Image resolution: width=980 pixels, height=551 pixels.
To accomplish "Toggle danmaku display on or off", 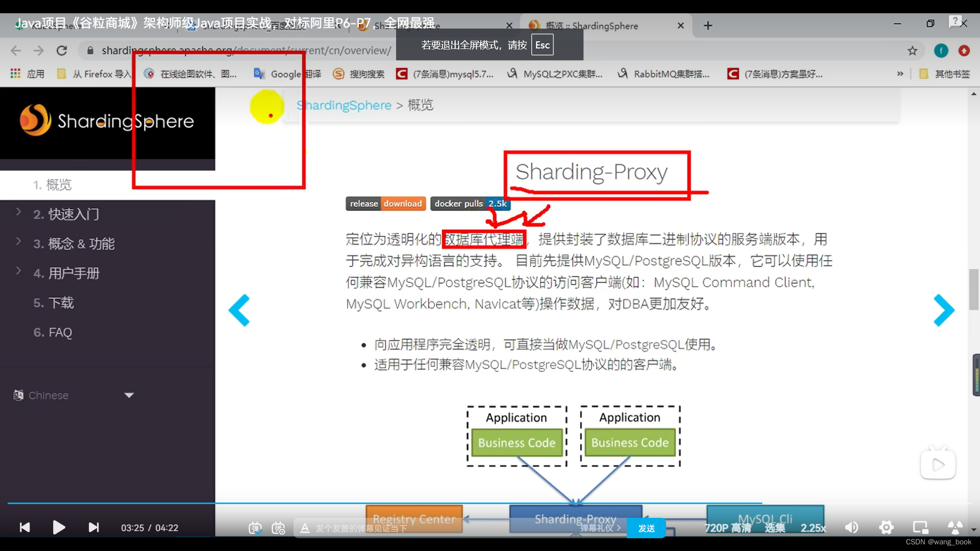I will coord(255,528).
